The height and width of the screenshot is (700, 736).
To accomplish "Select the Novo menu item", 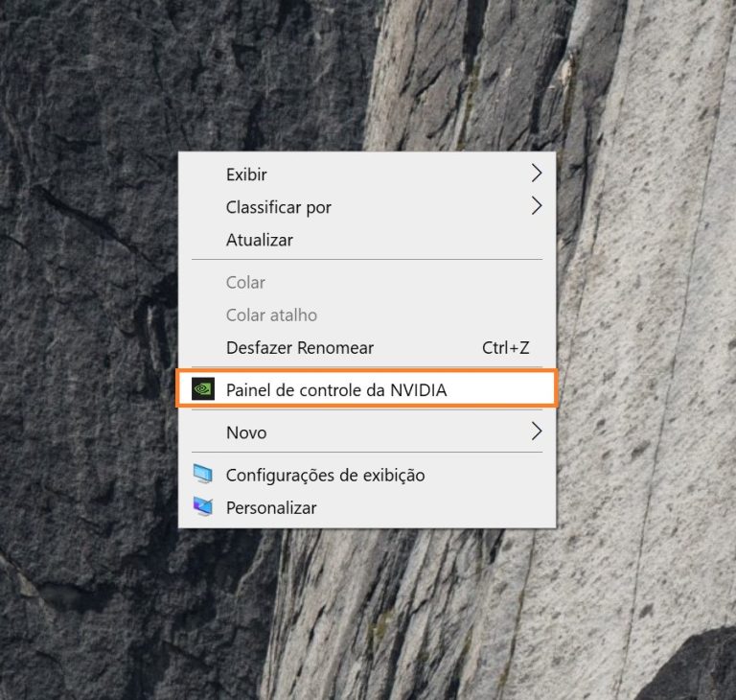I will coord(246,432).
